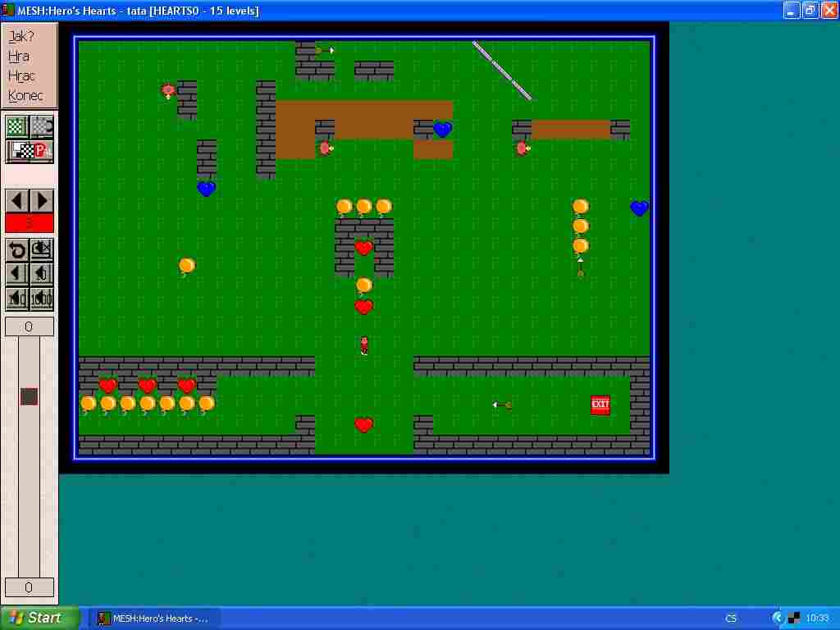The width and height of the screenshot is (840, 630).
Task: Step back 1000 moves button
Action: (42, 299)
